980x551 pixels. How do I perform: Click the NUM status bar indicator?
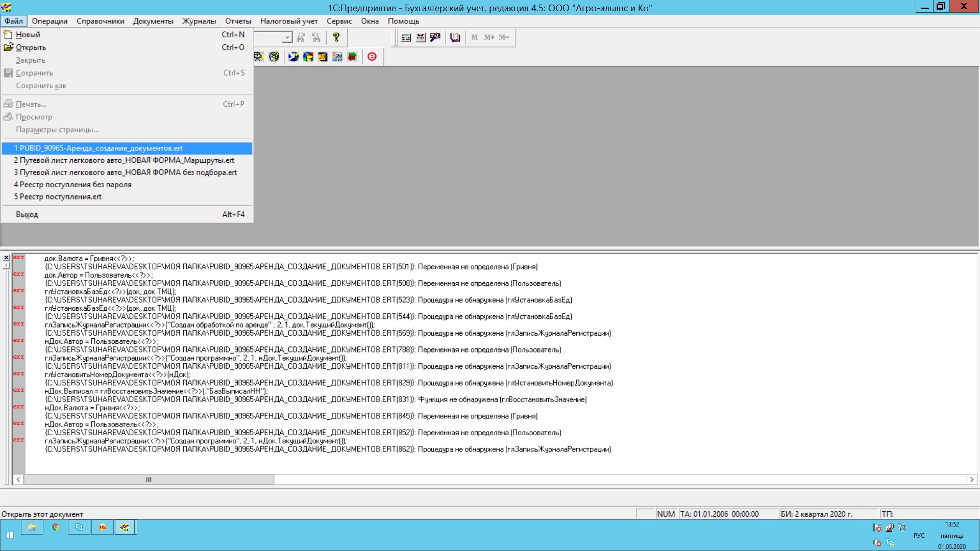666,514
